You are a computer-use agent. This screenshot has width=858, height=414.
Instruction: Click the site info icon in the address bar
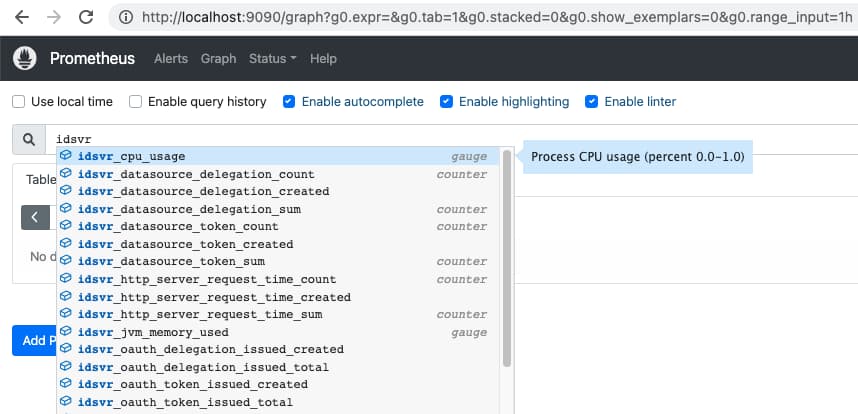point(126,18)
